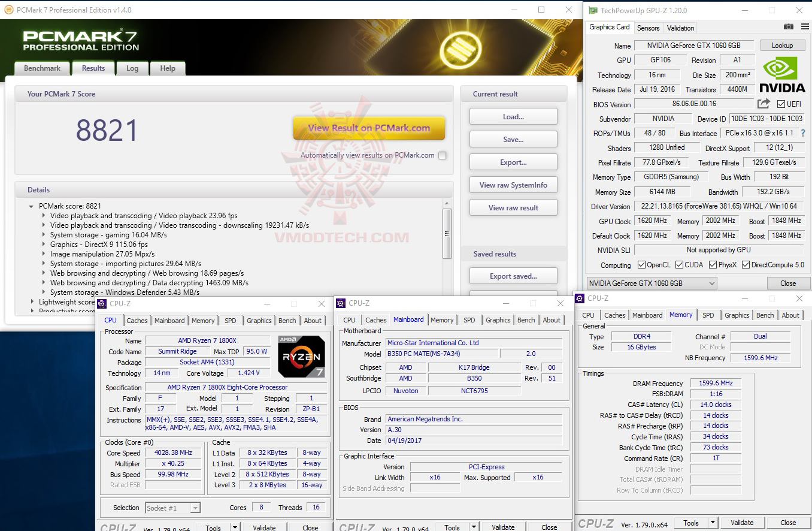
Task: Open the Caches tab in CPU-Z
Action: tap(137, 321)
